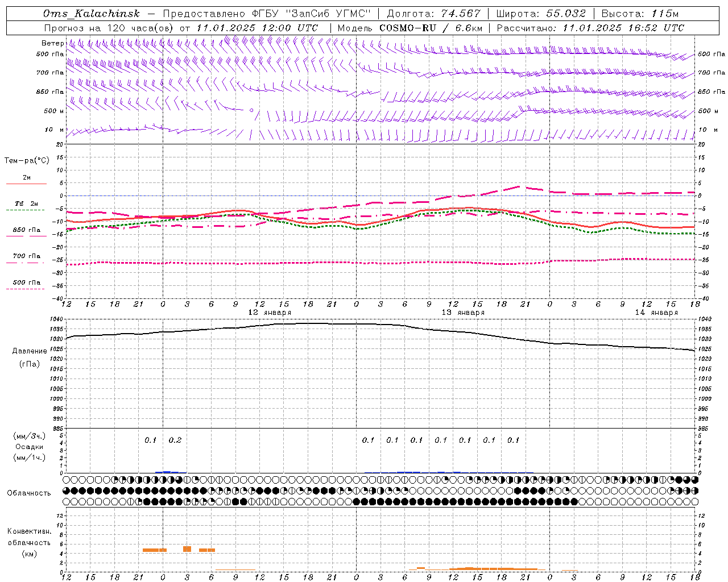Click the Тем-ра(°C) axis title
The height and width of the screenshot is (582, 728).
click(27, 161)
